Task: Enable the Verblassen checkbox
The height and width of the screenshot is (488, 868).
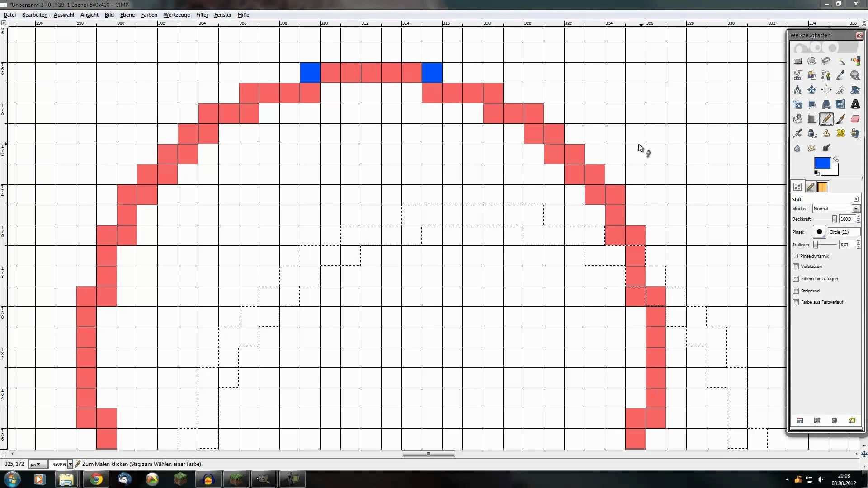Action: (796, 267)
